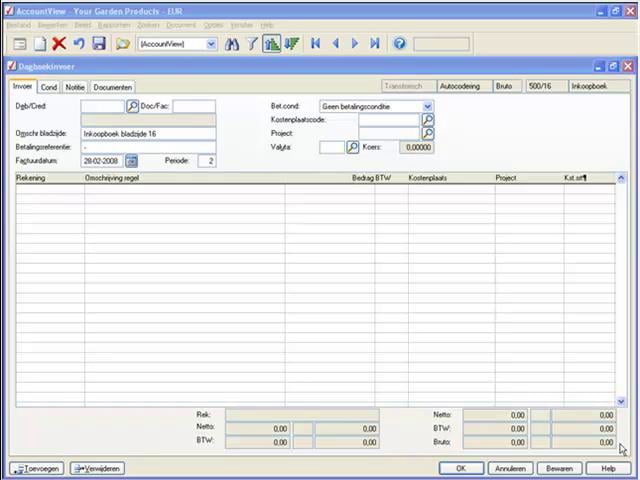
Task: Switch to the Cond tab
Action: tap(49, 87)
